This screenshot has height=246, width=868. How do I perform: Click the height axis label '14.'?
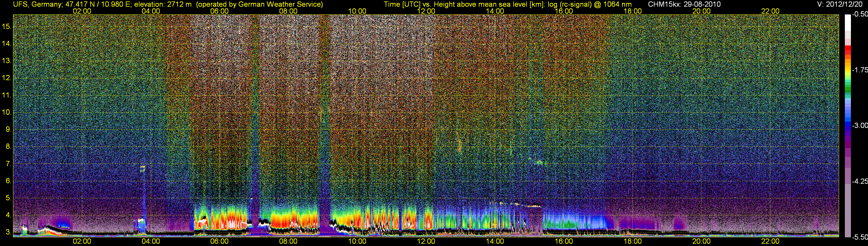click(x=7, y=43)
